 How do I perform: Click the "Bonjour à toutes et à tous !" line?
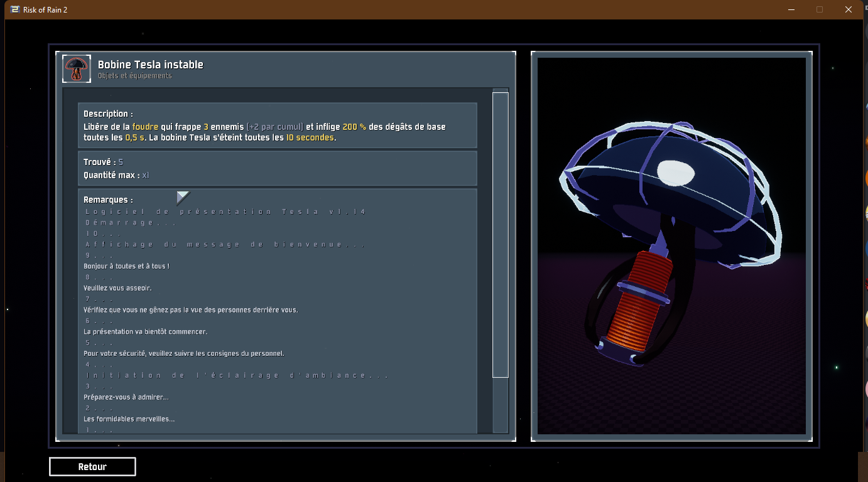pos(126,266)
